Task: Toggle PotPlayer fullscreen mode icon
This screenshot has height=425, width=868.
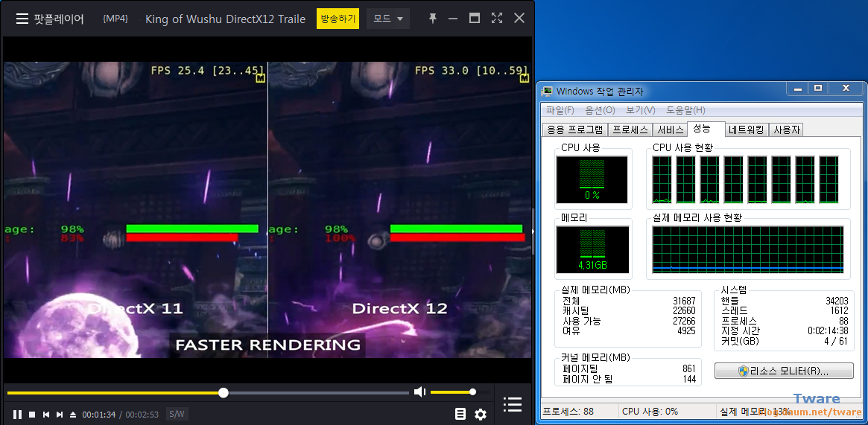Action: point(496,19)
